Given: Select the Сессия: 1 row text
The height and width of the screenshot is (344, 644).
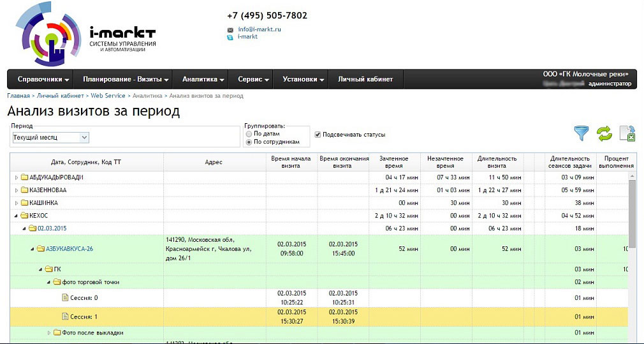Looking at the screenshot, I should (84, 317).
